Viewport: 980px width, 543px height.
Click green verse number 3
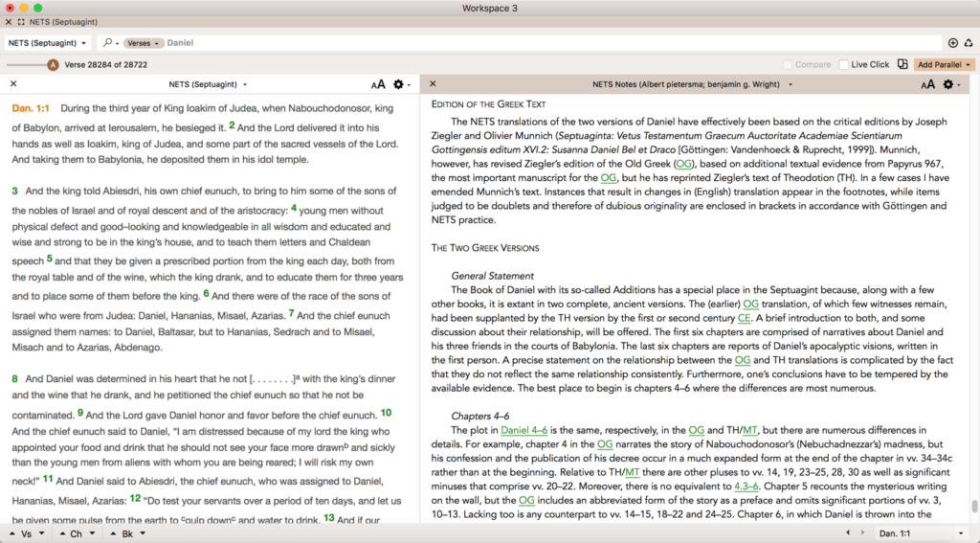click(14, 191)
